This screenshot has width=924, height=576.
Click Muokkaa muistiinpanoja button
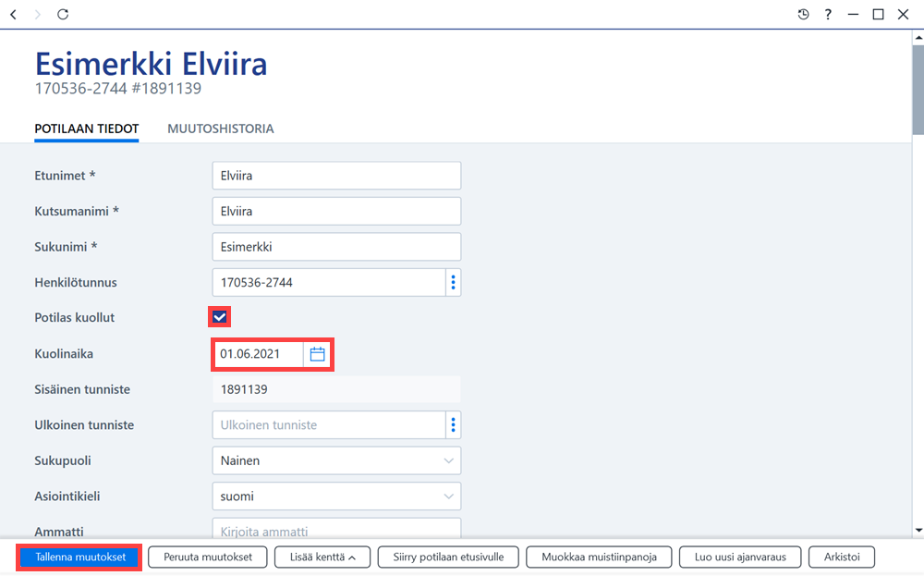(600, 557)
